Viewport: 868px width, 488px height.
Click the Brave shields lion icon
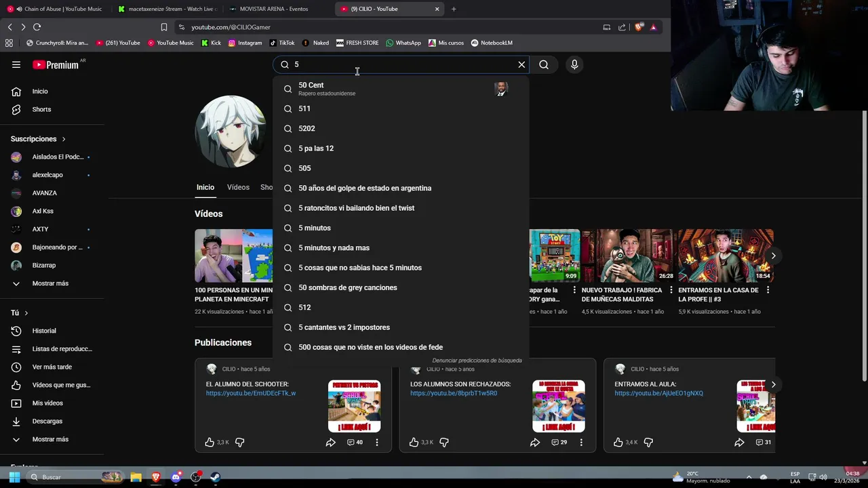click(x=638, y=27)
